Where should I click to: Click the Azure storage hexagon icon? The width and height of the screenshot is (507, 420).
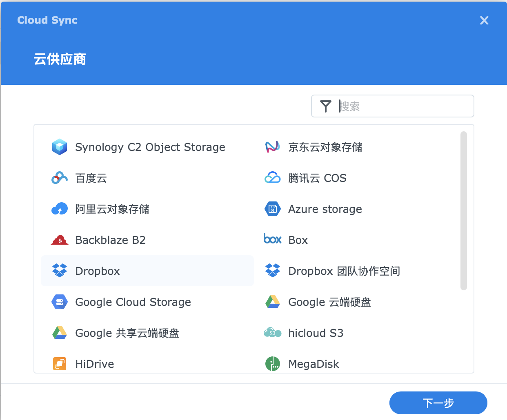coord(273,209)
